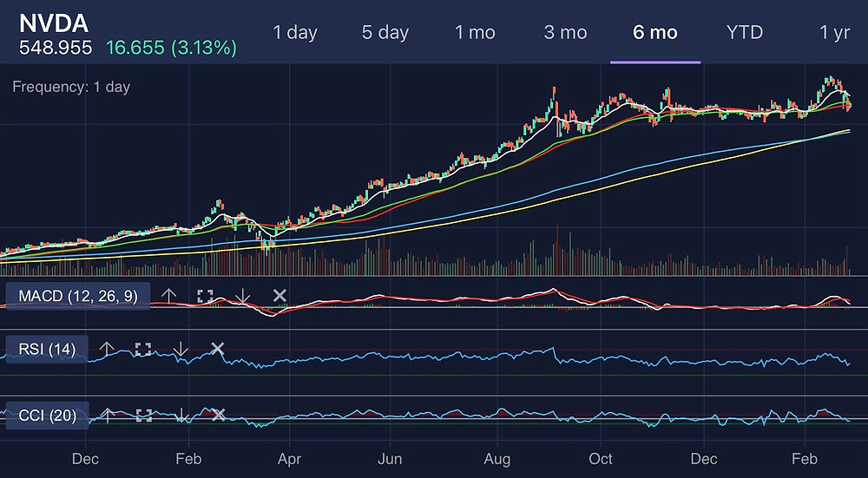Click the Frequency: 1 day label

coord(71,87)
